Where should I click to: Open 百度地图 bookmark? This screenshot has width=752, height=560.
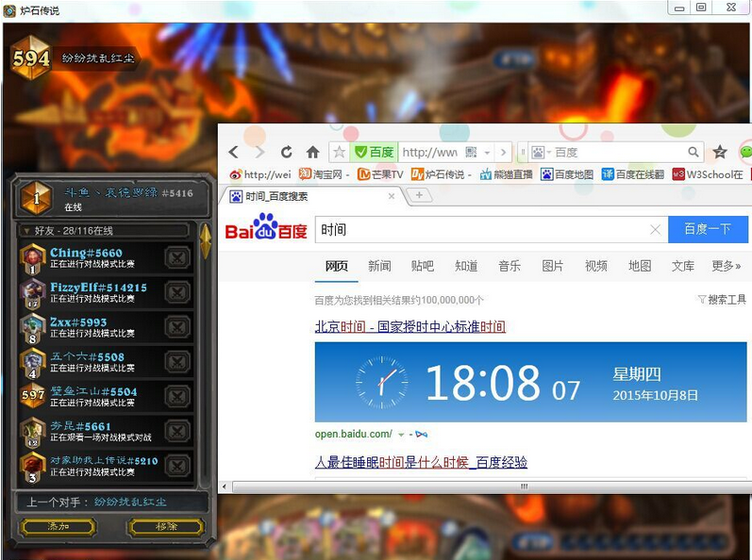[x=567, y=174]
